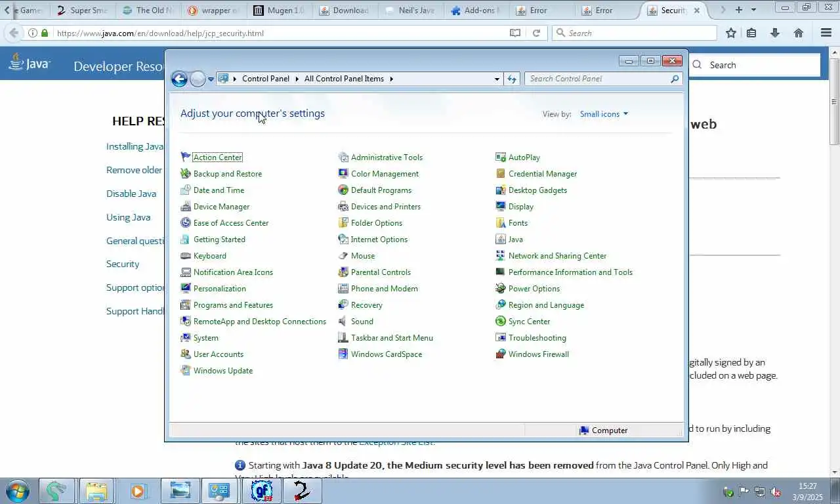Screen dimensions: 840x504
Task: Click the Control Panel refresh button
Action: [512, 79]
